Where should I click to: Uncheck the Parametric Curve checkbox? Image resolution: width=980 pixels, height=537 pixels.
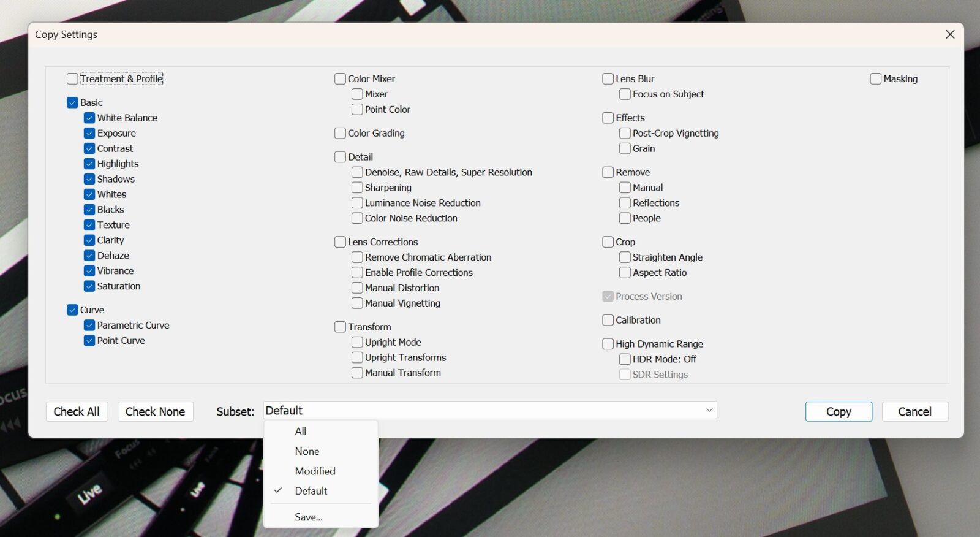89,326
